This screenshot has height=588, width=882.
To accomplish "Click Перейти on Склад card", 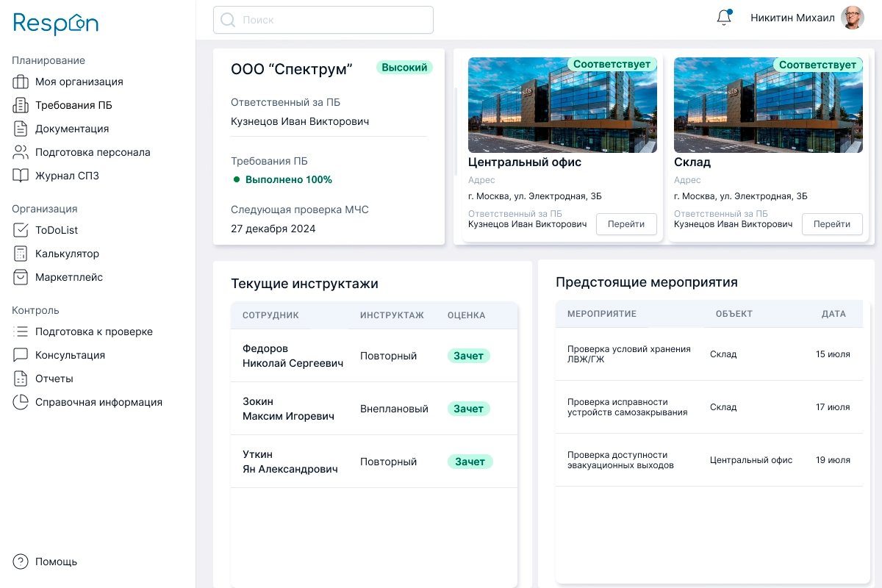I will [x=832, y=224].
